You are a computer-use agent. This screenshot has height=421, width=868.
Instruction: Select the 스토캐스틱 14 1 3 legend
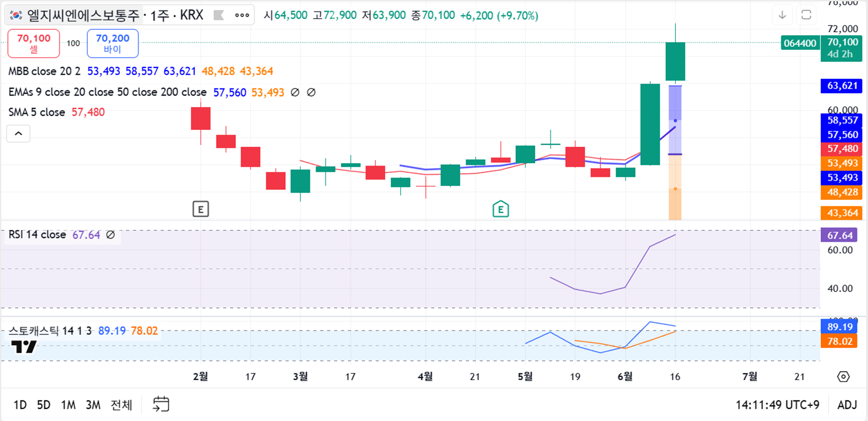tap(50, 331)
